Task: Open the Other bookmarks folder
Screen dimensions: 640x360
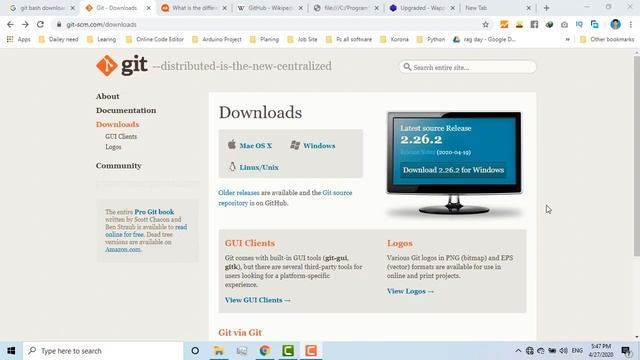Action: (607, 39)
